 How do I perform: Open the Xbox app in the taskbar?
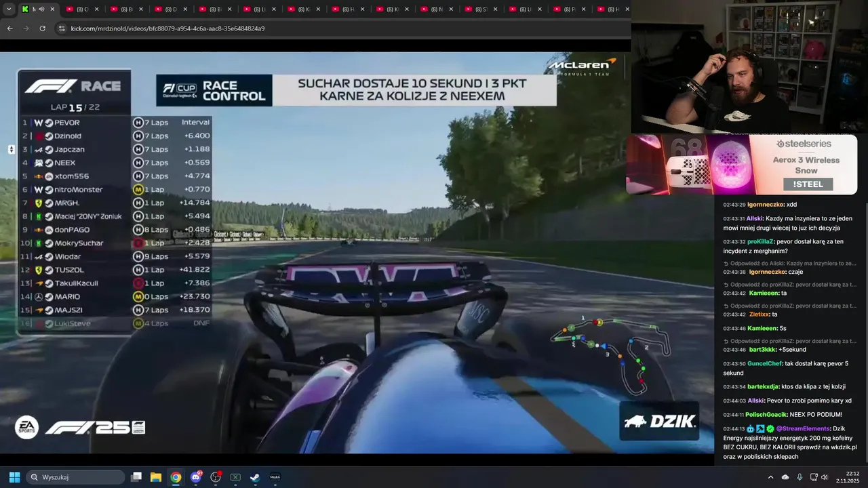(235, 477)
